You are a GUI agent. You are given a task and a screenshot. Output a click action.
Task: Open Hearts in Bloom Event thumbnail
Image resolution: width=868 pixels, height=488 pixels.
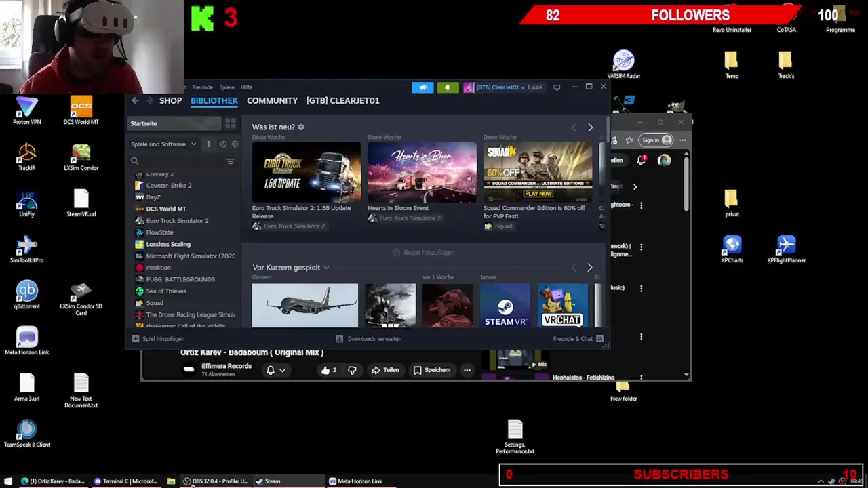point(422,173)
